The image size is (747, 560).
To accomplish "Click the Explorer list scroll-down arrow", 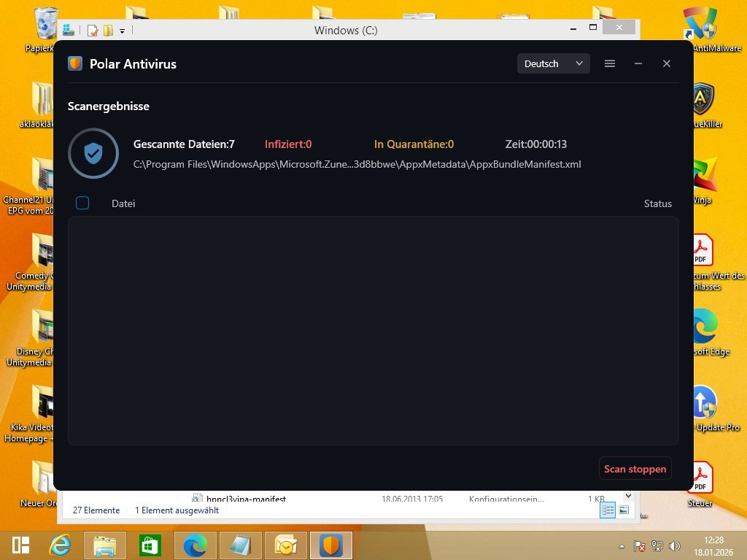I will click(628, 496).
